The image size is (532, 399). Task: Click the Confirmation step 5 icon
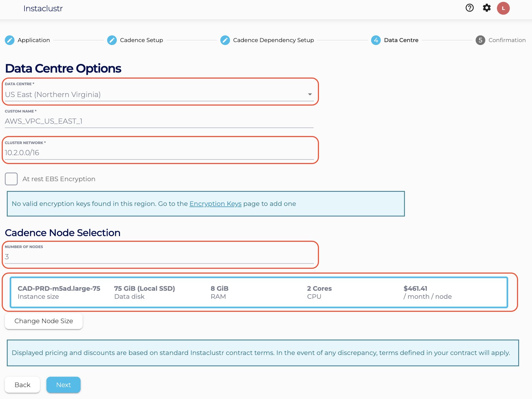(480, 40)
